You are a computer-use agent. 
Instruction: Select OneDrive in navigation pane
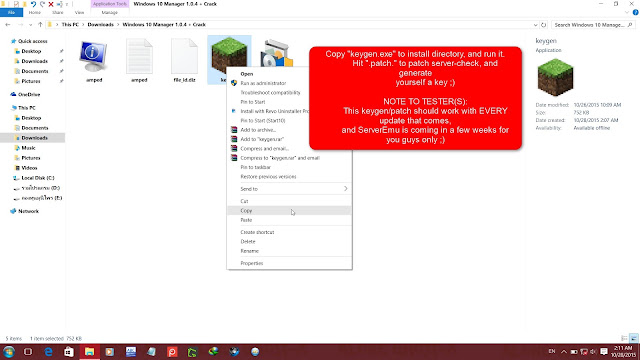point(29,95)
